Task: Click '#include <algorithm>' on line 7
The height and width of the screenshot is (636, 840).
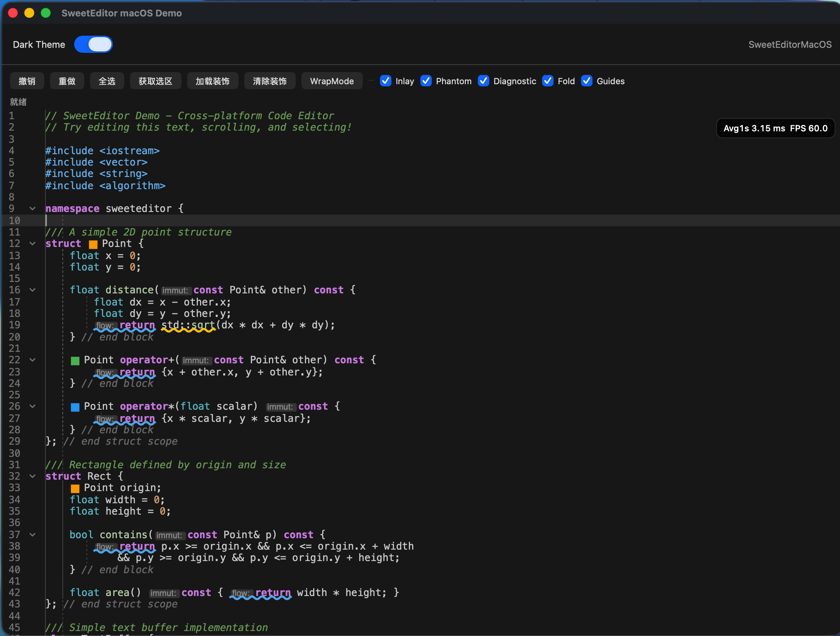Action: pyautogui.click(x=106, y=186)
